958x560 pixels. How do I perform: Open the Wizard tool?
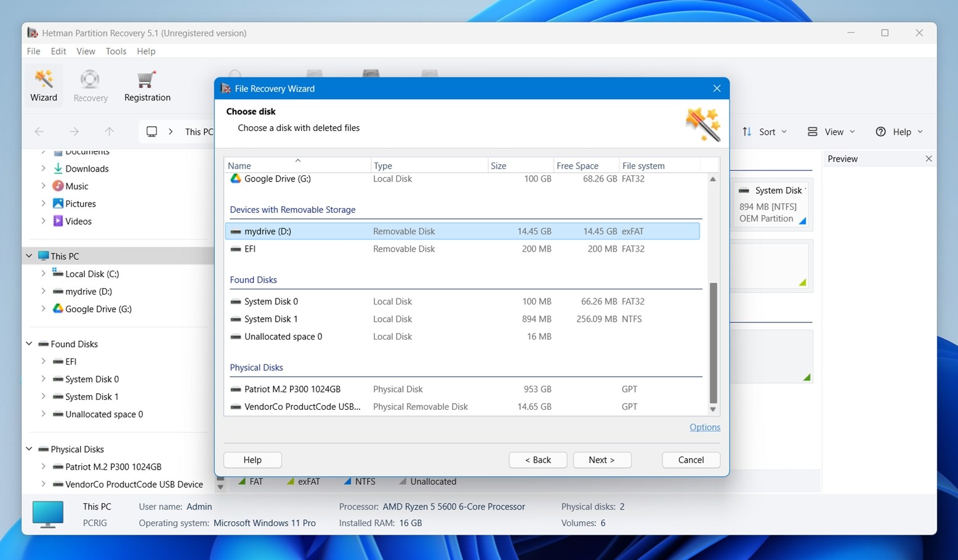point(43,85)
